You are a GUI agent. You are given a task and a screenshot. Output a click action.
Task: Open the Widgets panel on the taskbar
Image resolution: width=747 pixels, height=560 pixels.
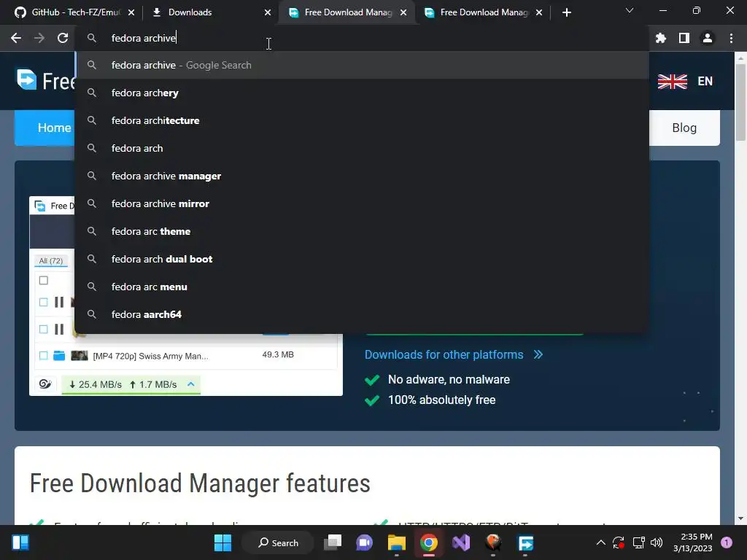(20, 542)
